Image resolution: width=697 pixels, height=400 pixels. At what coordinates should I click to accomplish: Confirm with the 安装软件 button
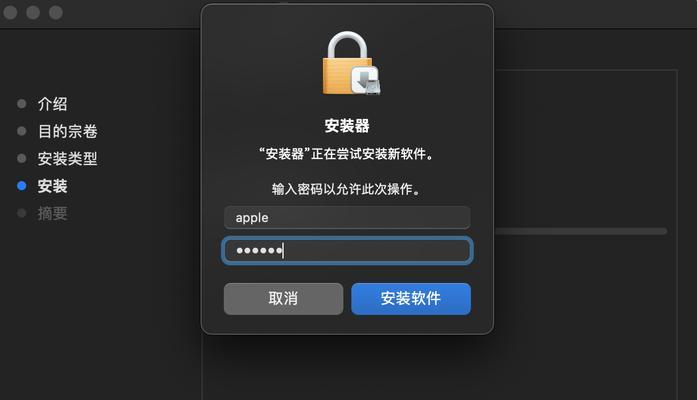(411, 299)
